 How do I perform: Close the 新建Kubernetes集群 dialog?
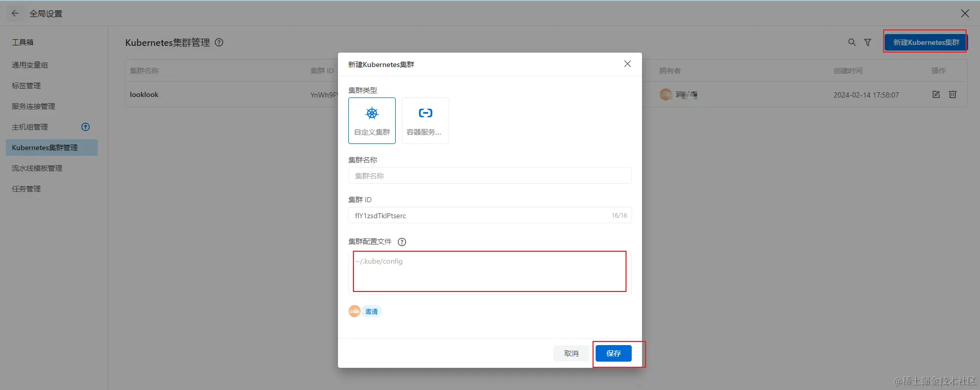[x=627, y=64]
